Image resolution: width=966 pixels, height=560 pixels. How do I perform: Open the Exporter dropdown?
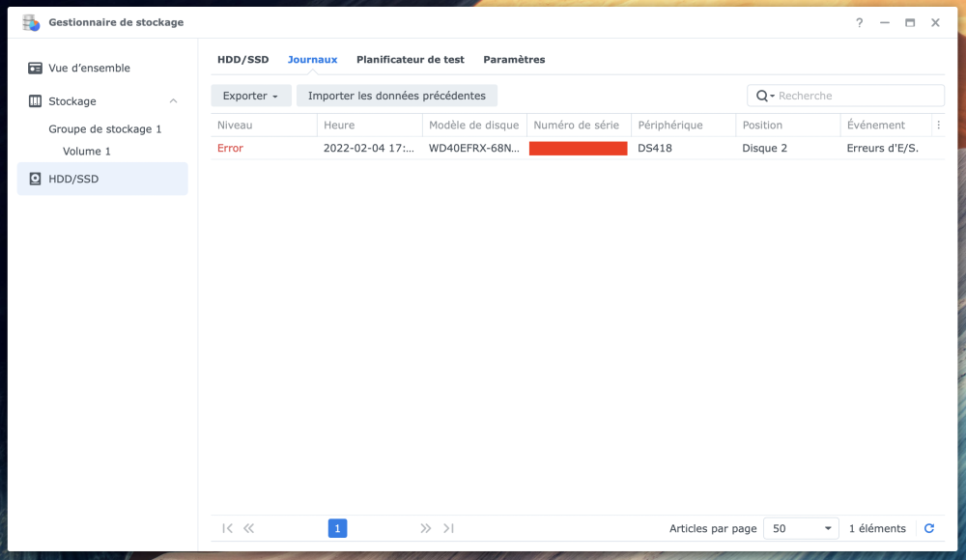251,96
